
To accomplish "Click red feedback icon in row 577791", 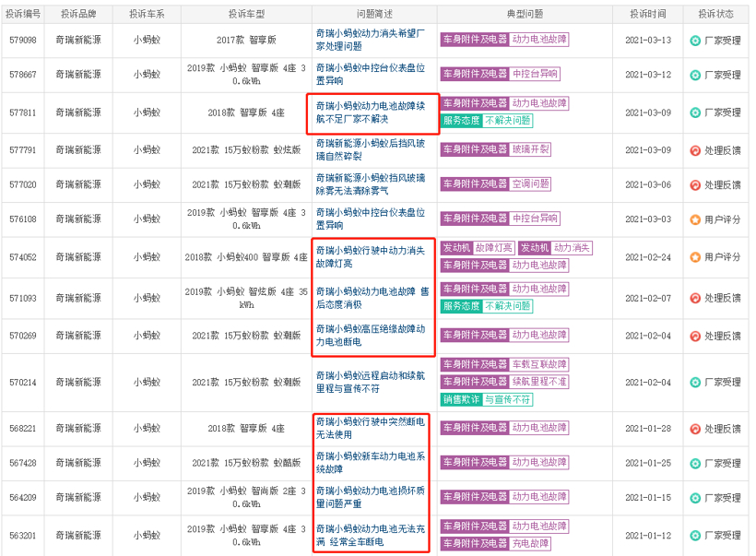I will pos(695,150).
